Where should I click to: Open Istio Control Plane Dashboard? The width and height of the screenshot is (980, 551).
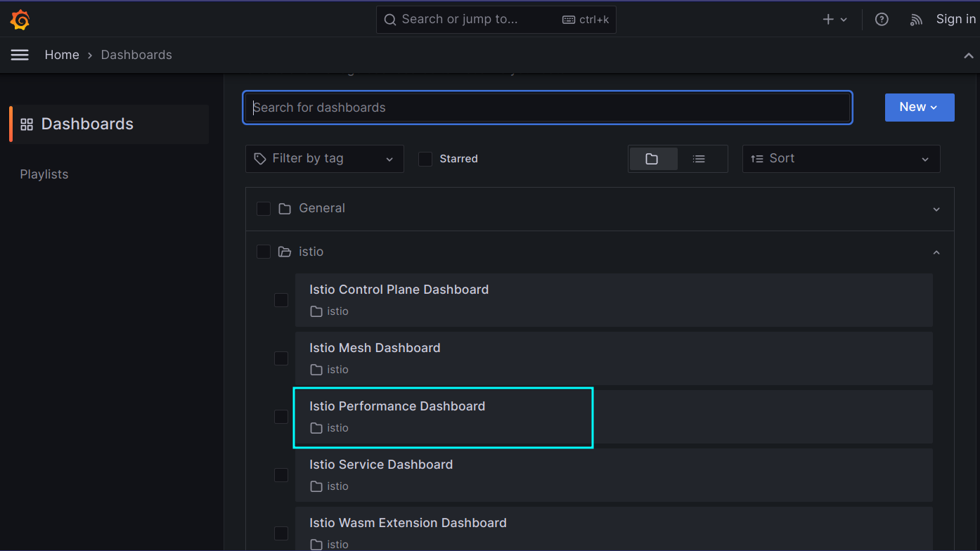[x=614, y=300]
